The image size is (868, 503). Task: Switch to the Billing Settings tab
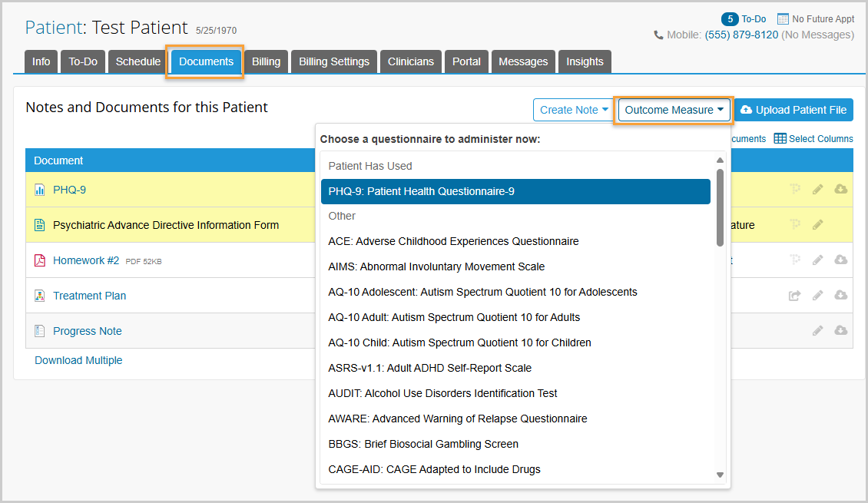tap(333, 61)
